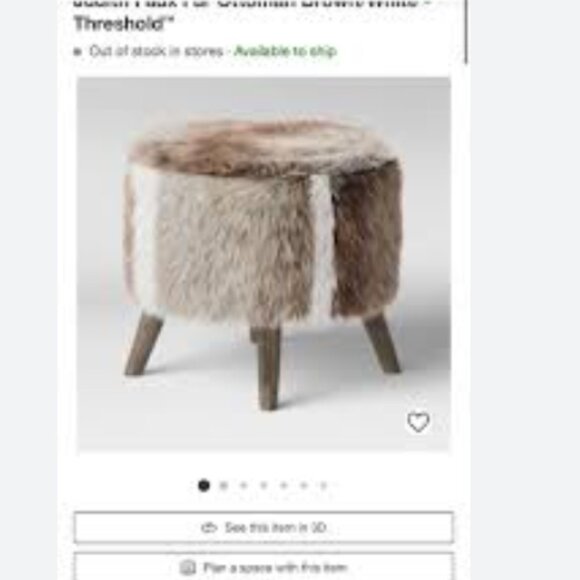The width and height of the screenshot is (580, 580).
Task: Click the room planner icon
Action: pyautogui.click(x=188, y=567)
